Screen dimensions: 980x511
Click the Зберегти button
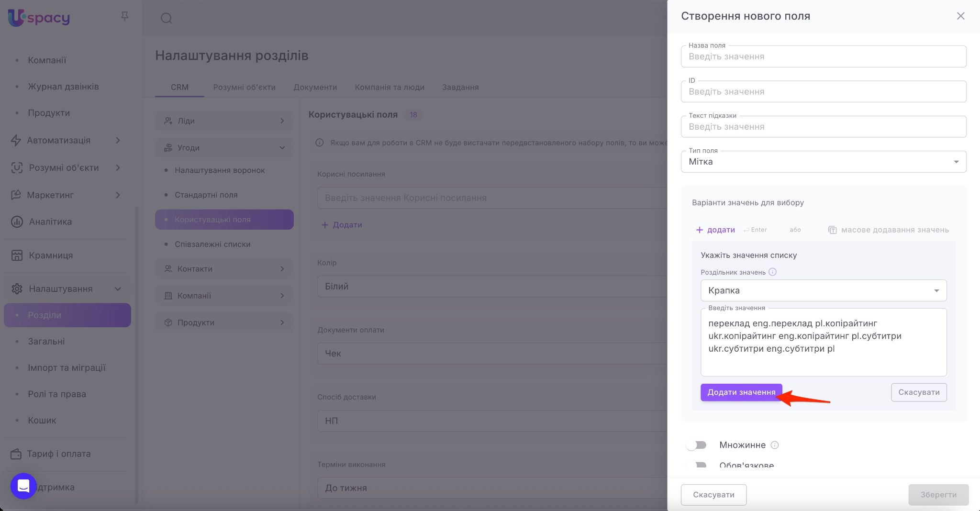938,495
